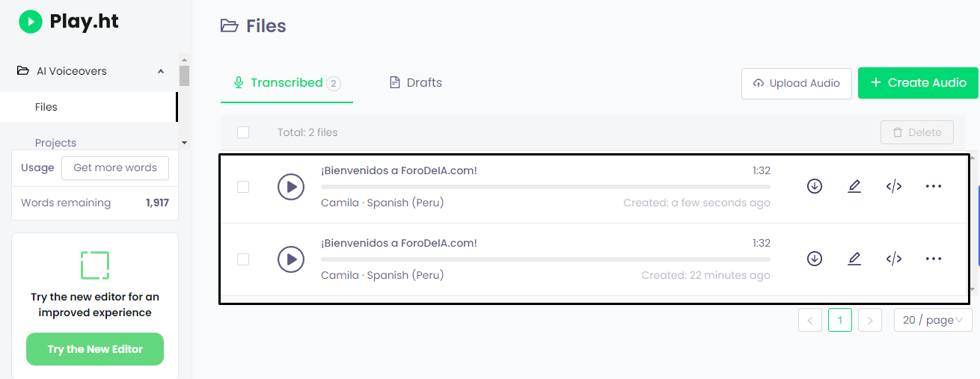The image size is (980, 379).
Task: Tick the select-all checkbox beside Total: 2 files
Action: (243, 132)
